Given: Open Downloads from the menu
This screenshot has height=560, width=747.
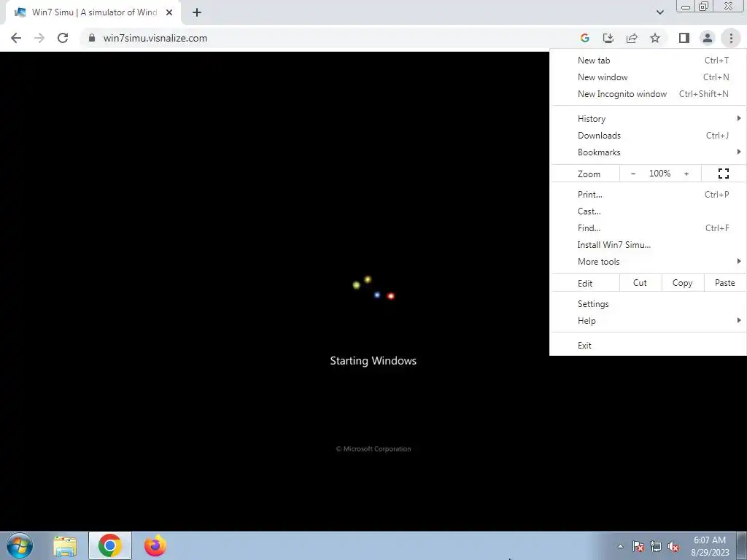Looking at the screenshot, I should point(648,135).
